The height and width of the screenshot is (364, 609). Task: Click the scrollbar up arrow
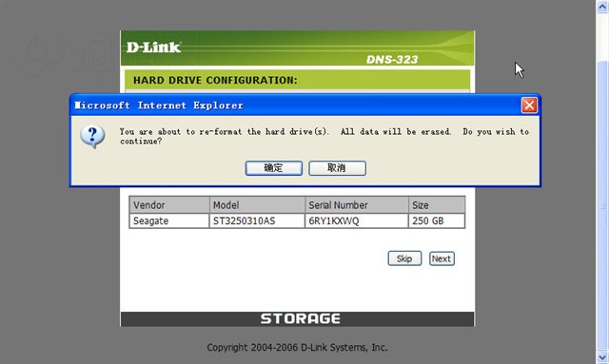[602, 7]
